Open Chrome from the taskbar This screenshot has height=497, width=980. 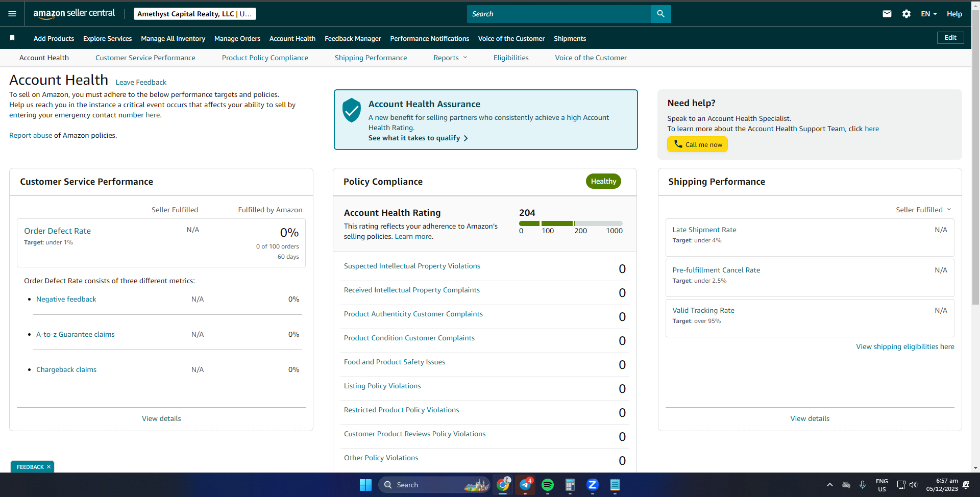pos(503,485)
